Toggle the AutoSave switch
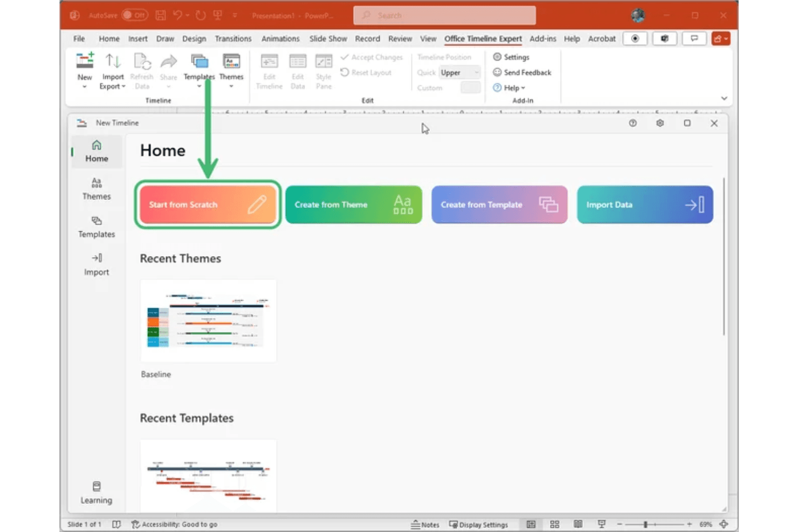798x532 pixels. [135, 15]
